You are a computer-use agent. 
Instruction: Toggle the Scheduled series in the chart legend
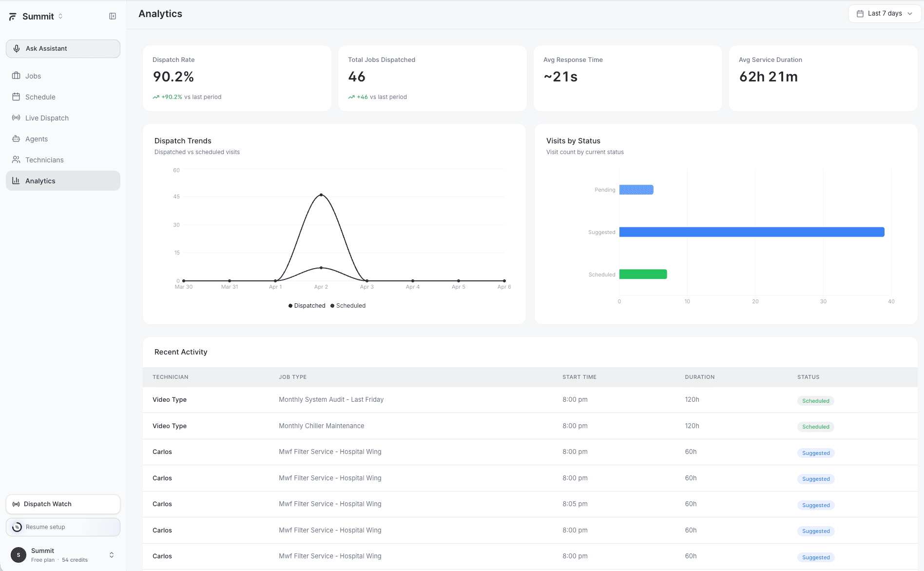348,305
